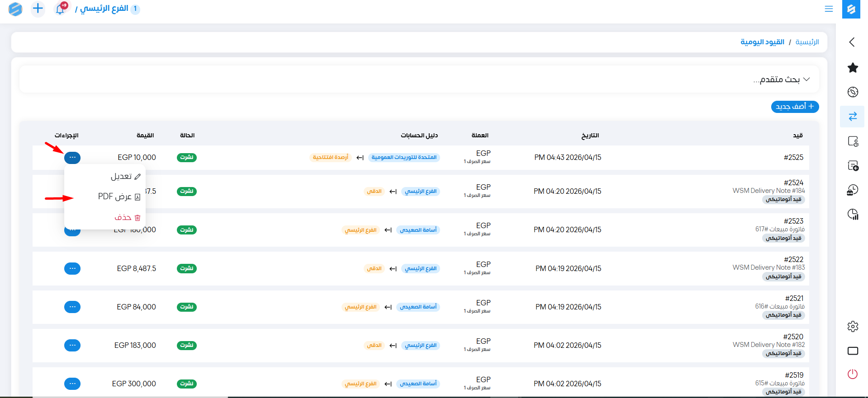Click the power logout icon
The width and height of the screenshot is (868, 398).
click(x=853, y=374)
